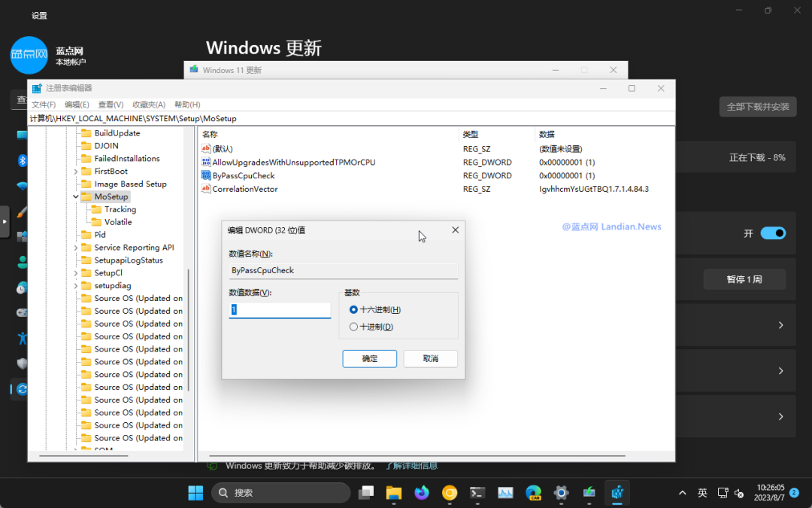Open the 查看(V) menu
This screenshot has width=812, height=508.
coord(111,105)
